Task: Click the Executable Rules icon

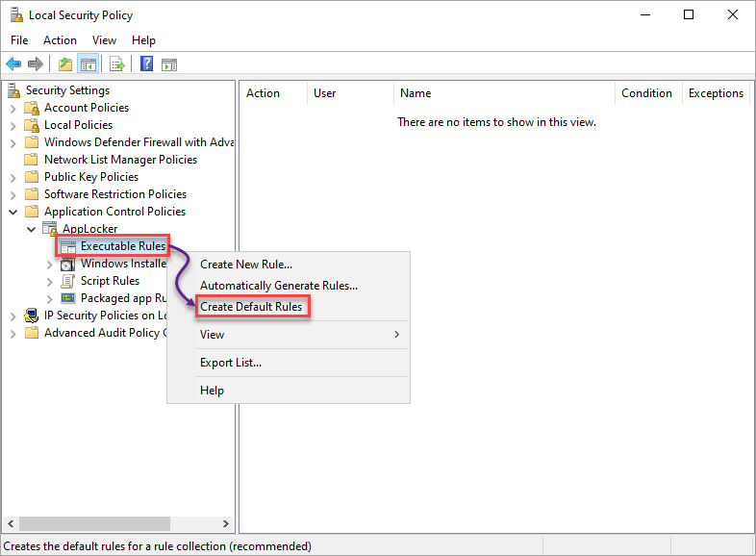Action: (68, 246)
